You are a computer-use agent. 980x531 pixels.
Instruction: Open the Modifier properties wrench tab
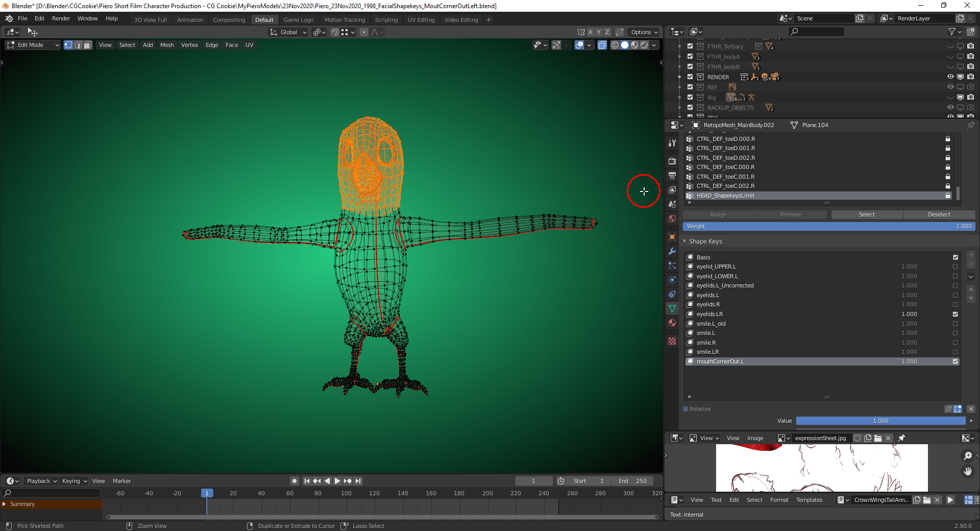[x=672, y=251]
